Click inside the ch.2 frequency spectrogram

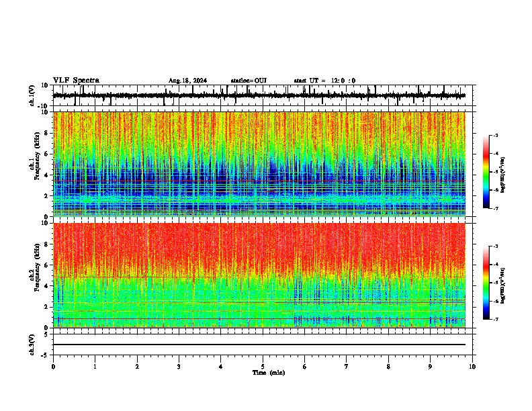259,275
